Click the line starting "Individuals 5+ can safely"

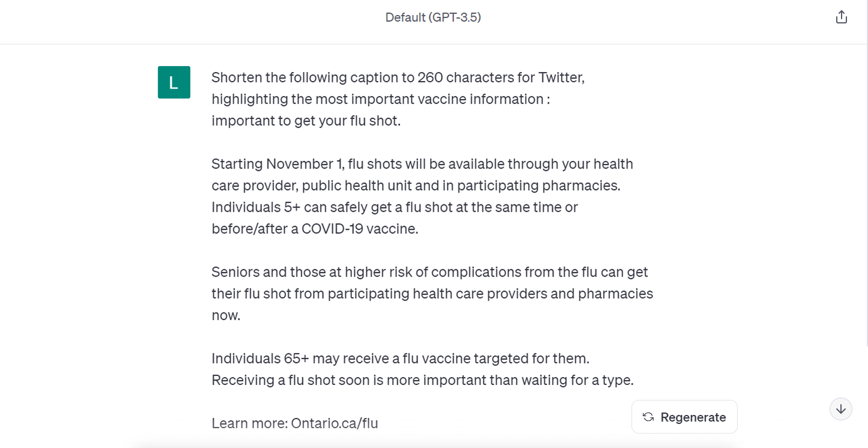[395, 207]
